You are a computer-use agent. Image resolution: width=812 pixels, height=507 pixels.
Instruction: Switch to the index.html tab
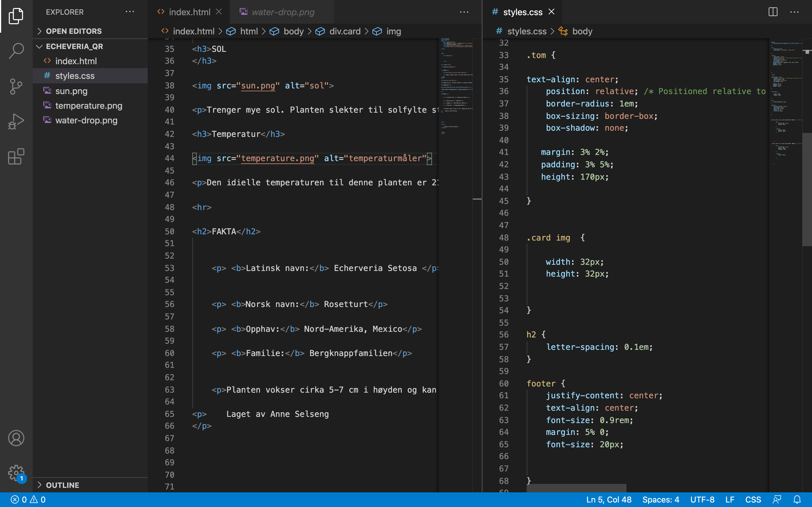(189, 12)
